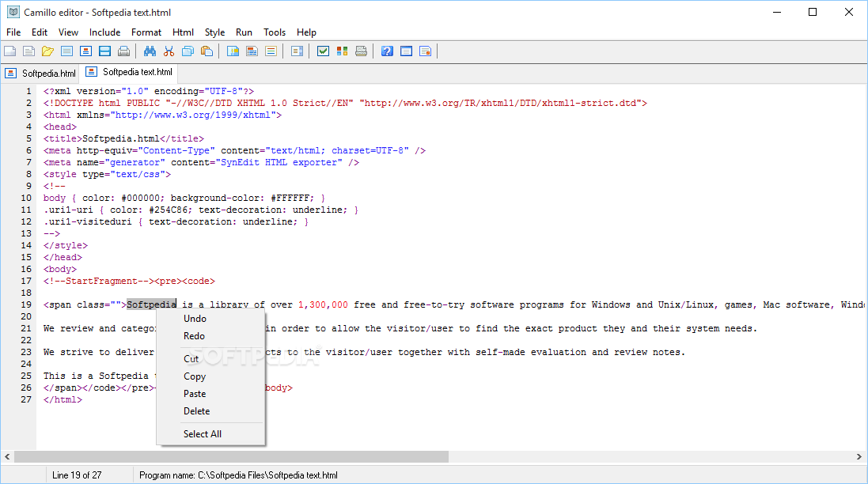Screen dimensions: 868x484
Task: Click the colored lines list icon
Action: point(271,51)
